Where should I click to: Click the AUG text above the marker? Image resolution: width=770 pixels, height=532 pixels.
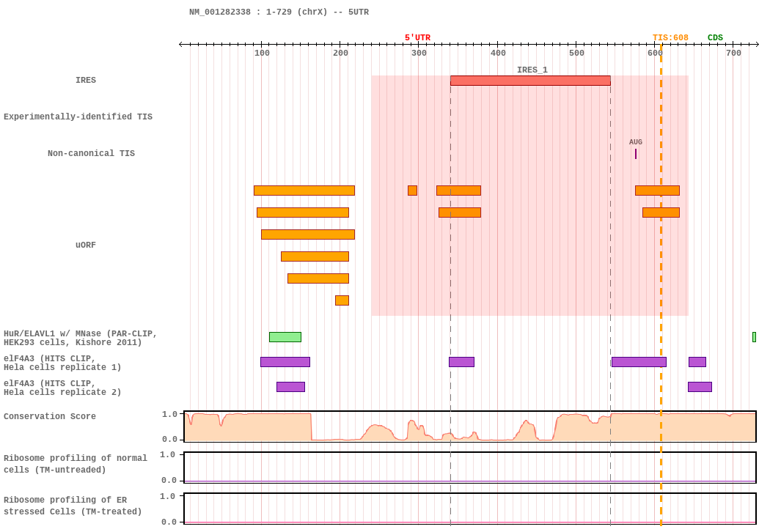point(636,142)
